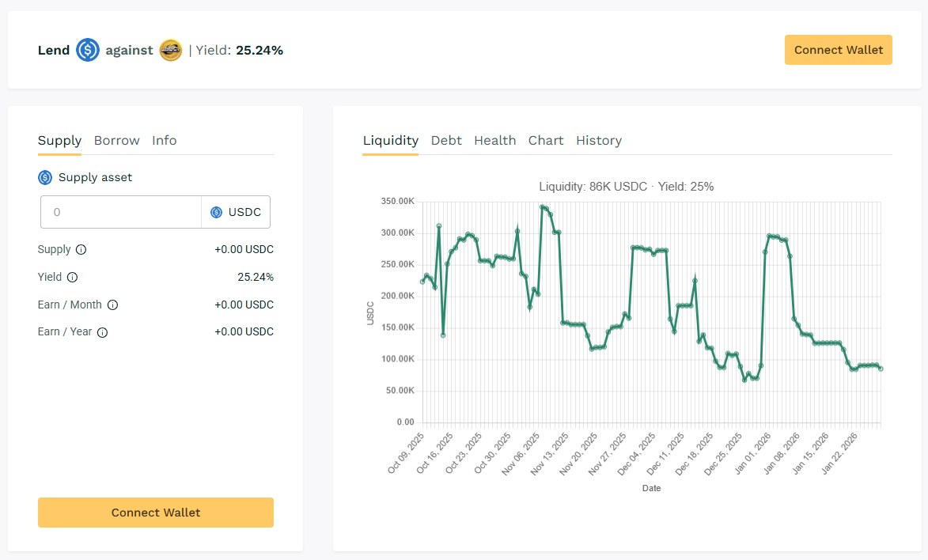This screenshot has width=928, height=560.
Task: Click the info icon next to Yield
Action: point(73,278)
